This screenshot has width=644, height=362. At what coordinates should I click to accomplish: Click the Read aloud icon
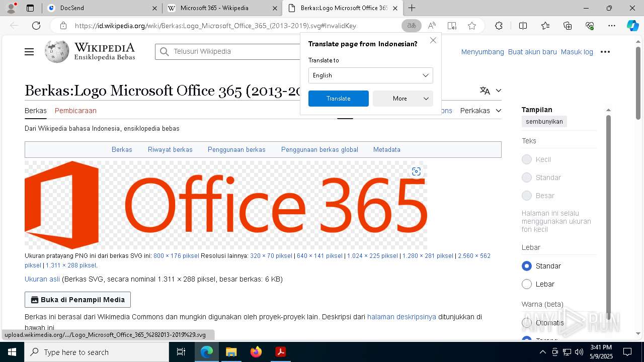click(x=432, y=26)
